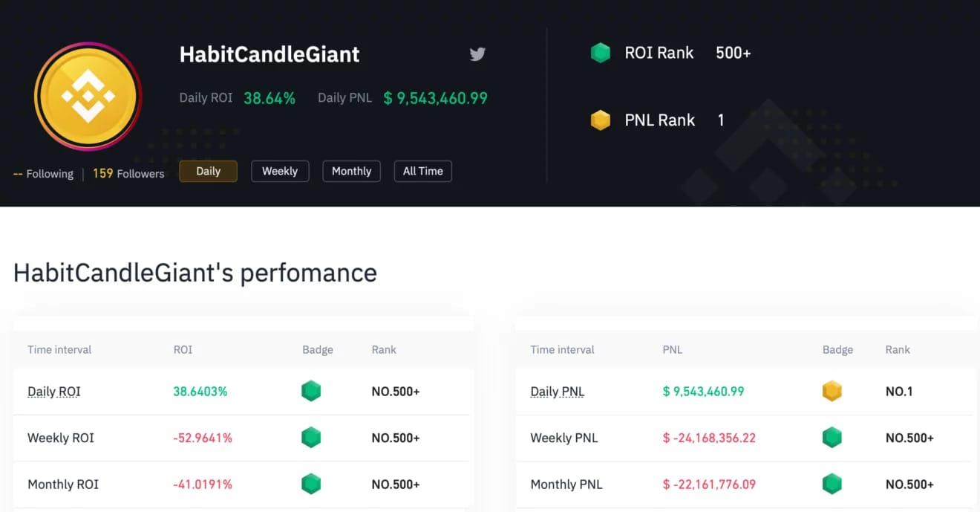The height and width of the screenshot is (512, 980).
Task: Click the NO.1 rank in Daily PNL row
Action: 899,390
